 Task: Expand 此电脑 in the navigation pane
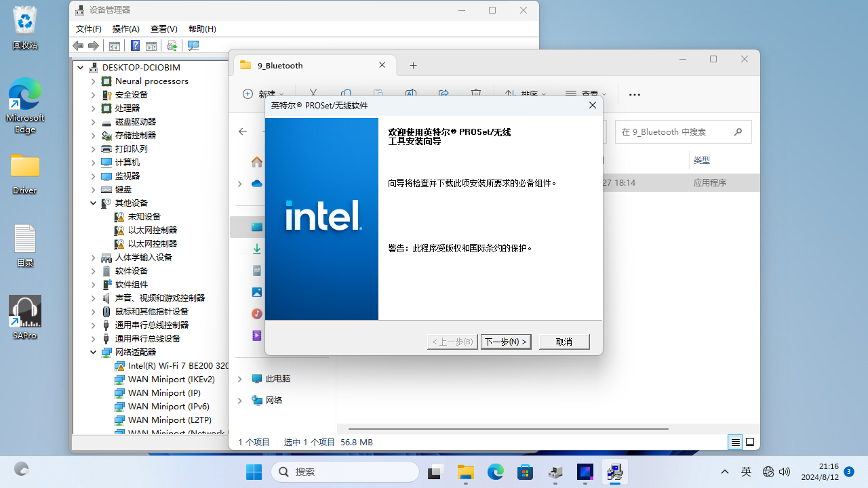[x=239, y=379]
